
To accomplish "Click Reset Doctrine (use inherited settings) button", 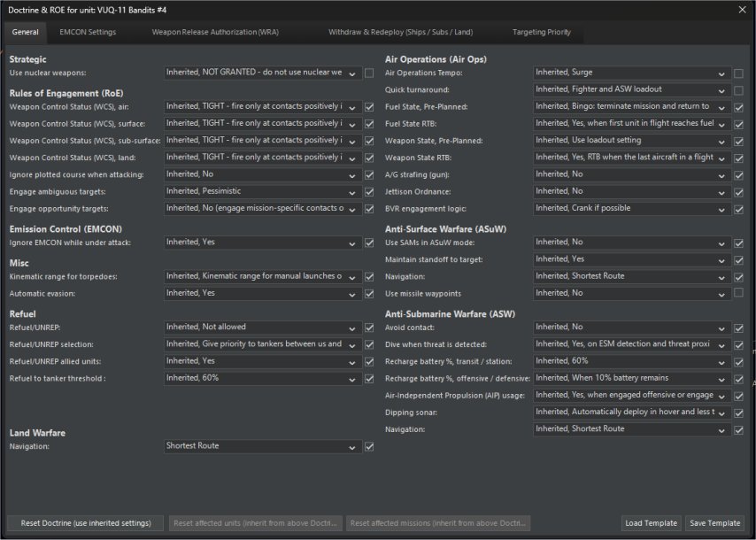I will tap(86, 523).
